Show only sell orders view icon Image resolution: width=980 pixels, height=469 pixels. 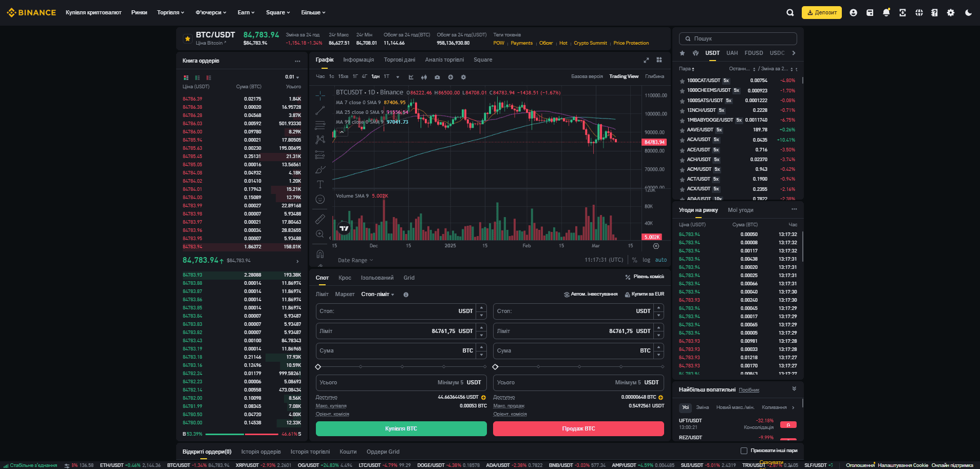click(209, 77)
